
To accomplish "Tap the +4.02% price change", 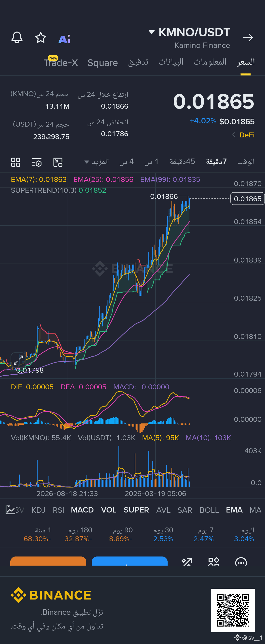I will point(203,121).
